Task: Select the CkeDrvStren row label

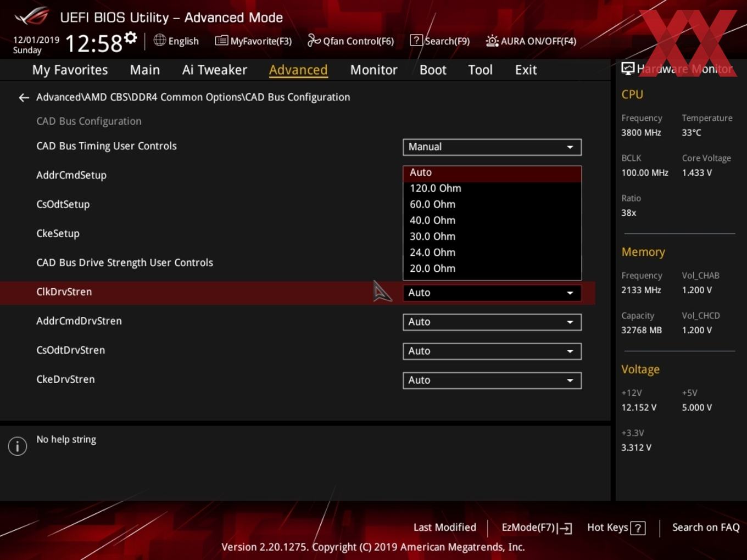Action: (65, 379)
